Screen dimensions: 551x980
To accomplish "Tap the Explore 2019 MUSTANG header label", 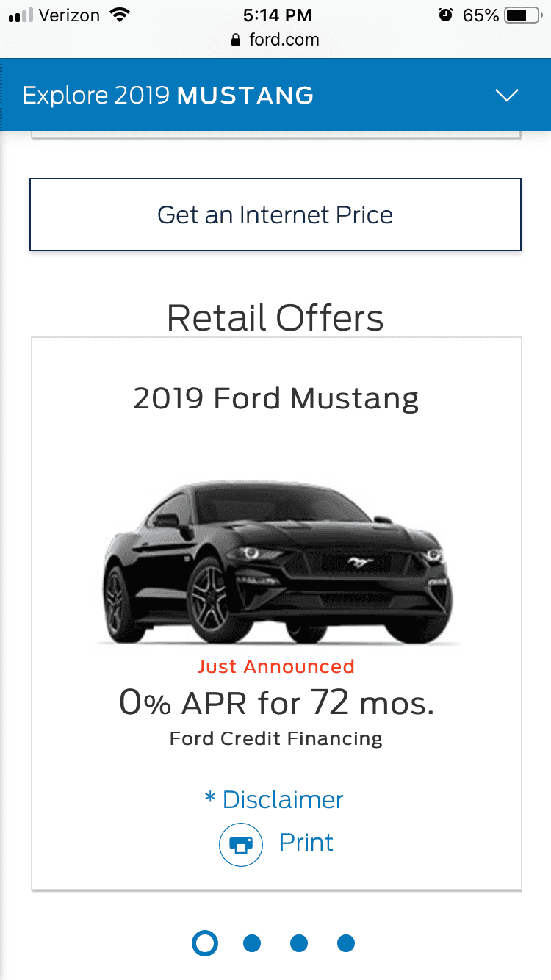I will [168, 96].
